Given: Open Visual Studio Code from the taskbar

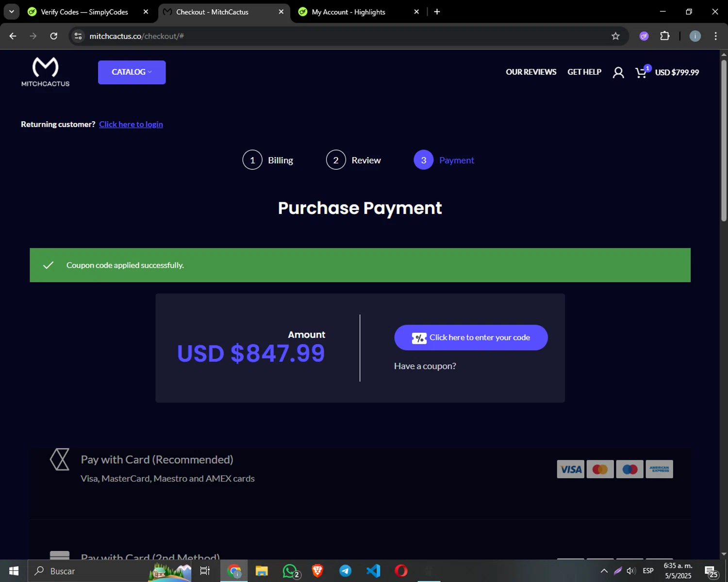Looking at the screenshot, I should tap(373, 571).
